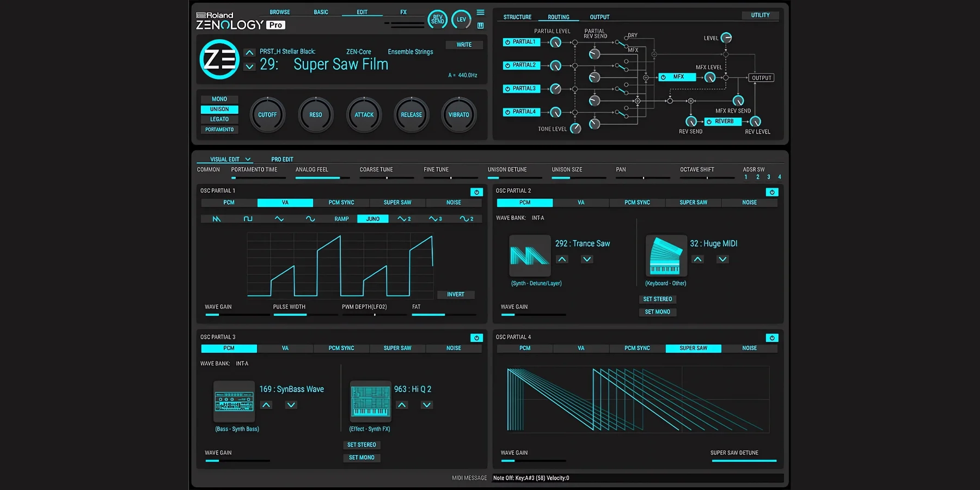The height and width of the screenshot is (490, 980).
Task: Adjust the SUPER SAW DETUNE slider
Action: pyautogui.click(x=744, y=461)
